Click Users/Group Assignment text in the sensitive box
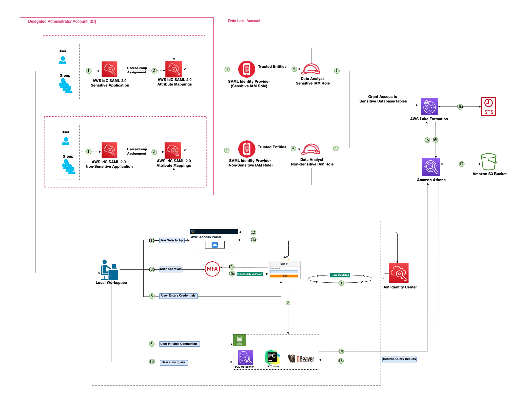Screen dimensions: 532x400 [137, 70]
